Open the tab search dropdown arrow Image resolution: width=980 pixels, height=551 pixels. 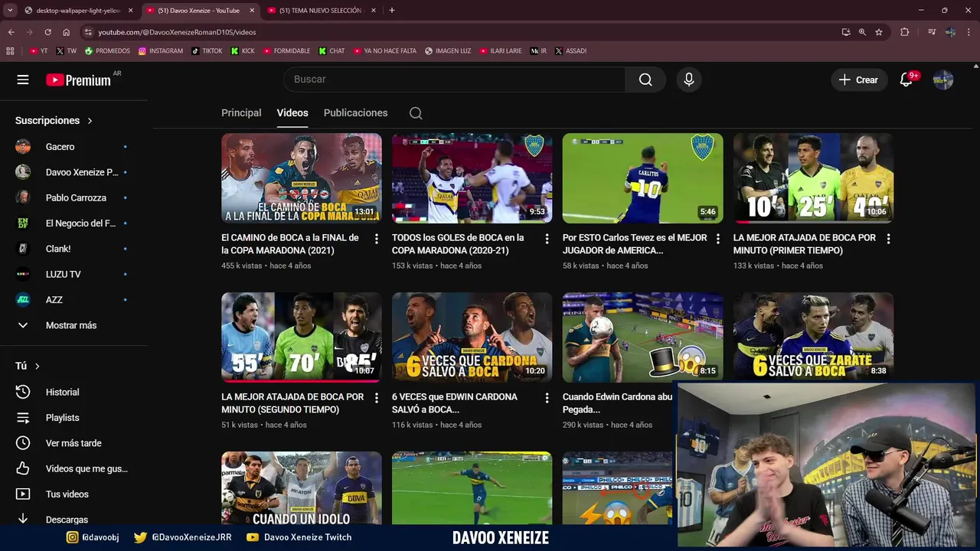pos(10,10)
